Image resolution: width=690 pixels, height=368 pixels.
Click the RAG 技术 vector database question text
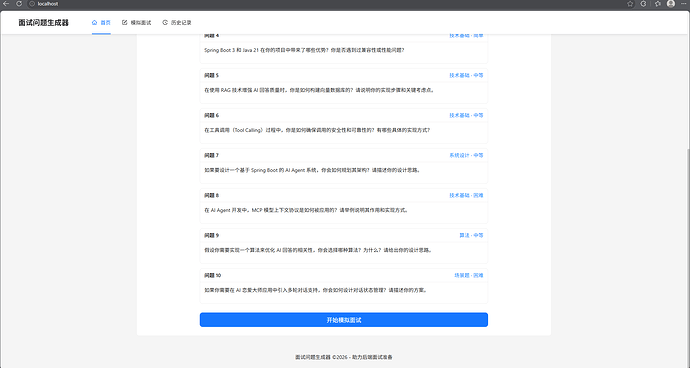click(x=320, y=90)
